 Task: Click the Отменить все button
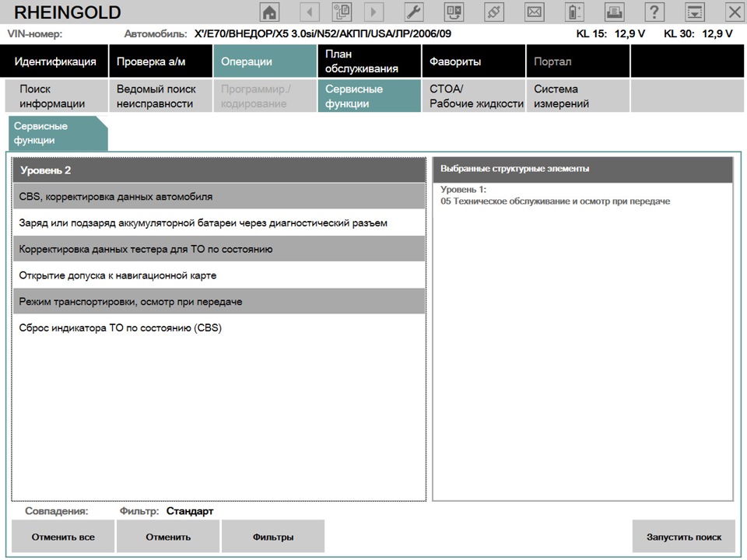pyautogui.click(x=63, y=536)
